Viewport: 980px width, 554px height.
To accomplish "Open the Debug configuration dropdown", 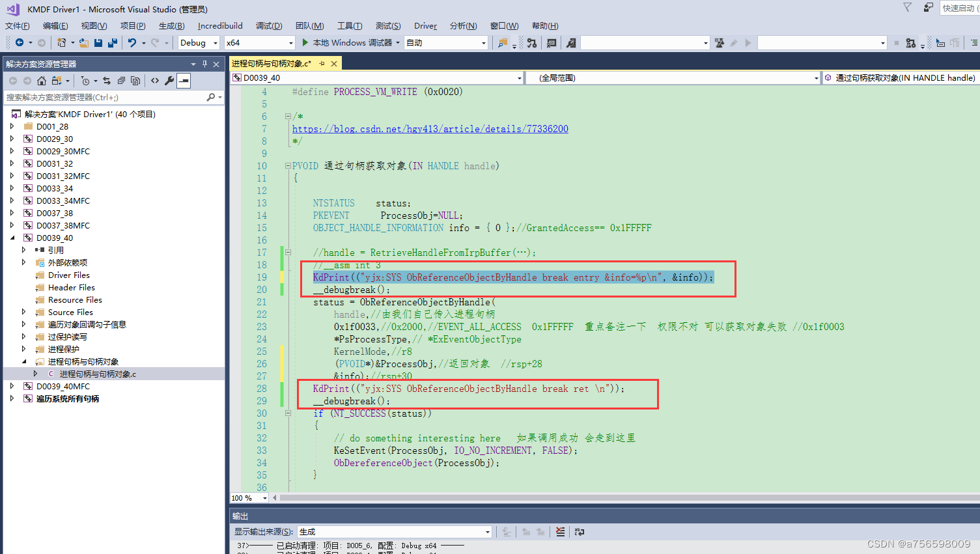I will [199, 43].
